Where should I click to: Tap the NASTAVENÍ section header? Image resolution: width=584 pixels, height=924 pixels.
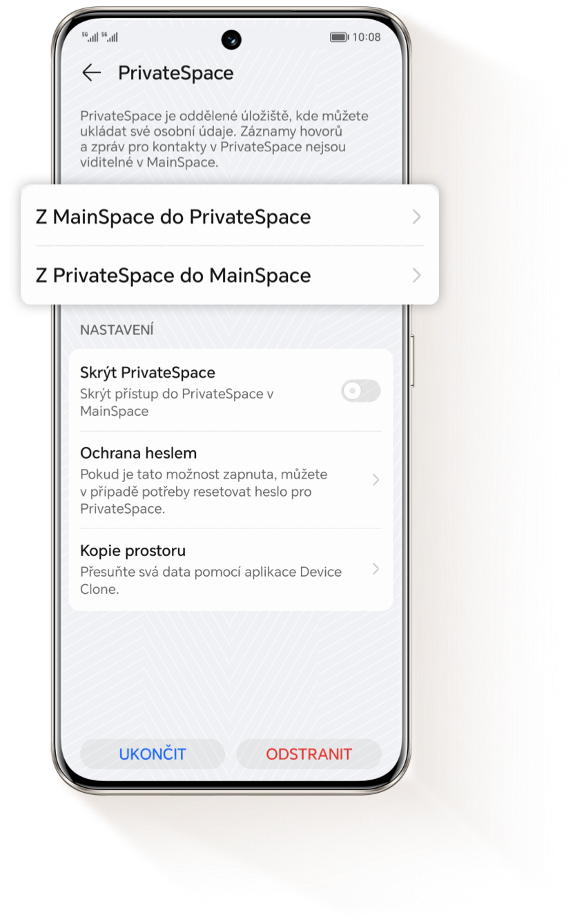[117, 330]
